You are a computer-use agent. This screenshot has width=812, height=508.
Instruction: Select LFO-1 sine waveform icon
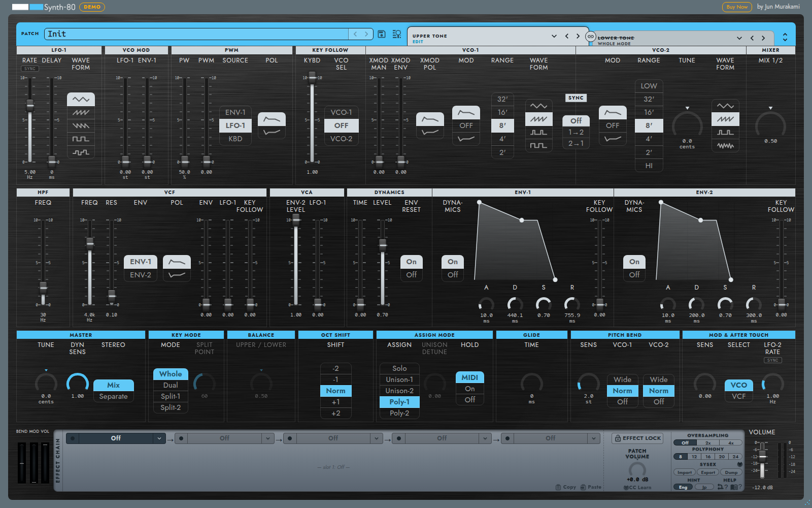pos(81,99)
